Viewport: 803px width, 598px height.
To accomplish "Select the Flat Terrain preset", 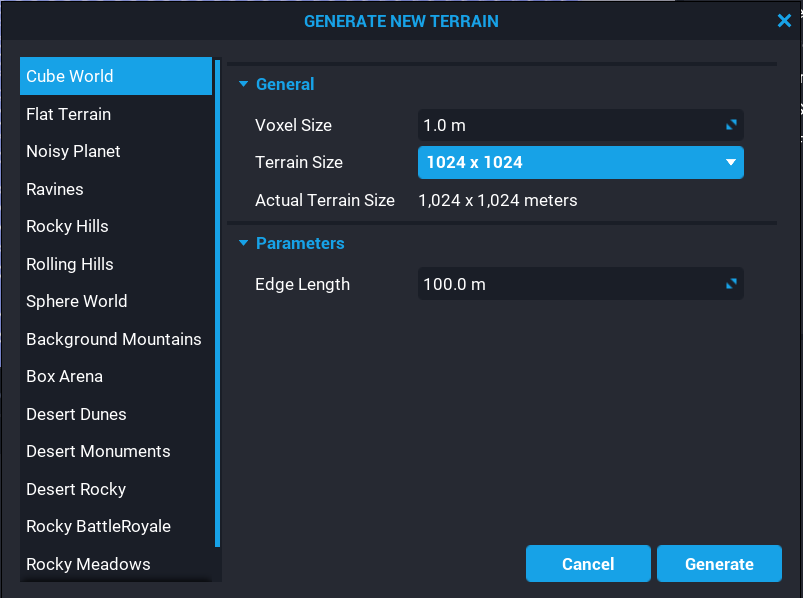I will point(68,114).
